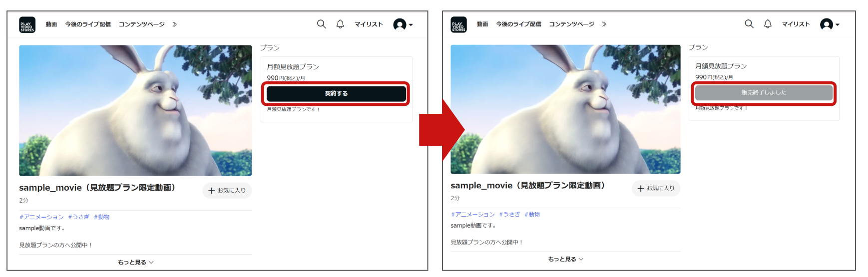Viewport: 868px width, 277px height.
Task: Expand the » nav chevron in left screenshot
Action: click(175, 24)
